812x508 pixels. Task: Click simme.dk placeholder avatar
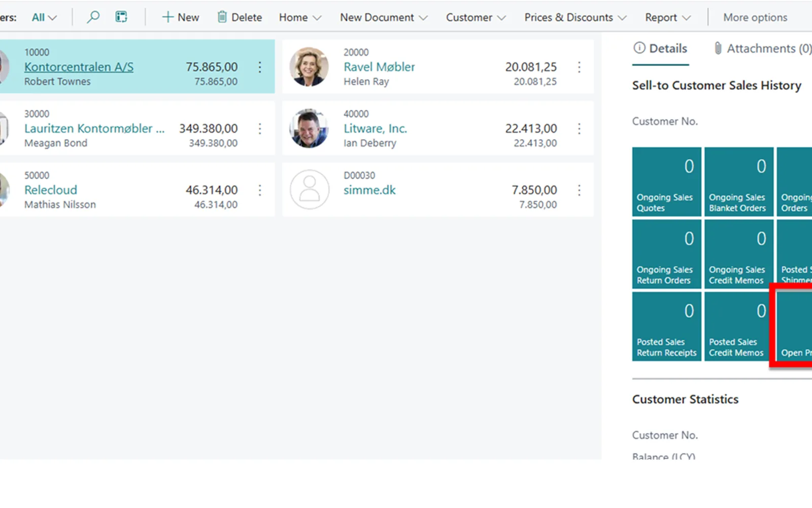pyautogui.click(x=309, y=189)
